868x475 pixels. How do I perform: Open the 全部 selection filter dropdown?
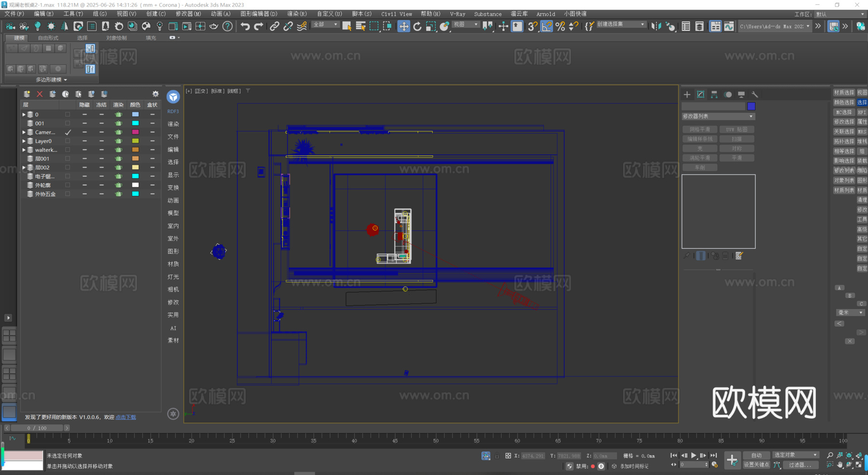[x=325, y=24]
